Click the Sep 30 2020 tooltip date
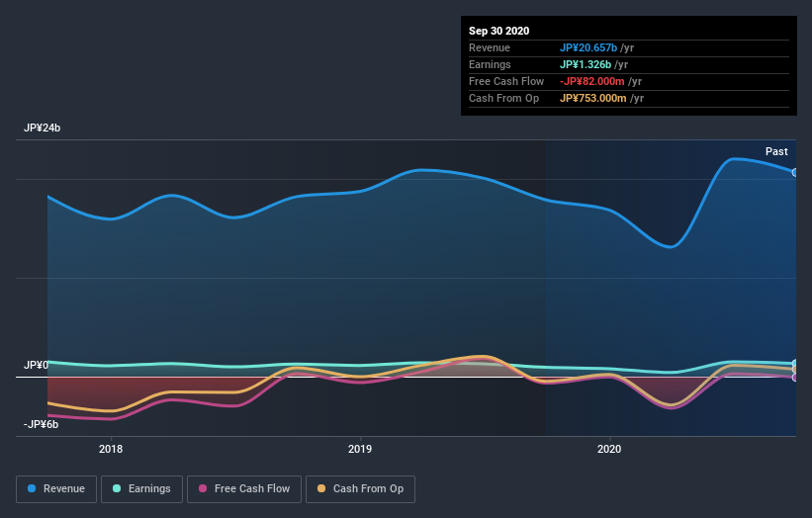 (x=499, y=31)
